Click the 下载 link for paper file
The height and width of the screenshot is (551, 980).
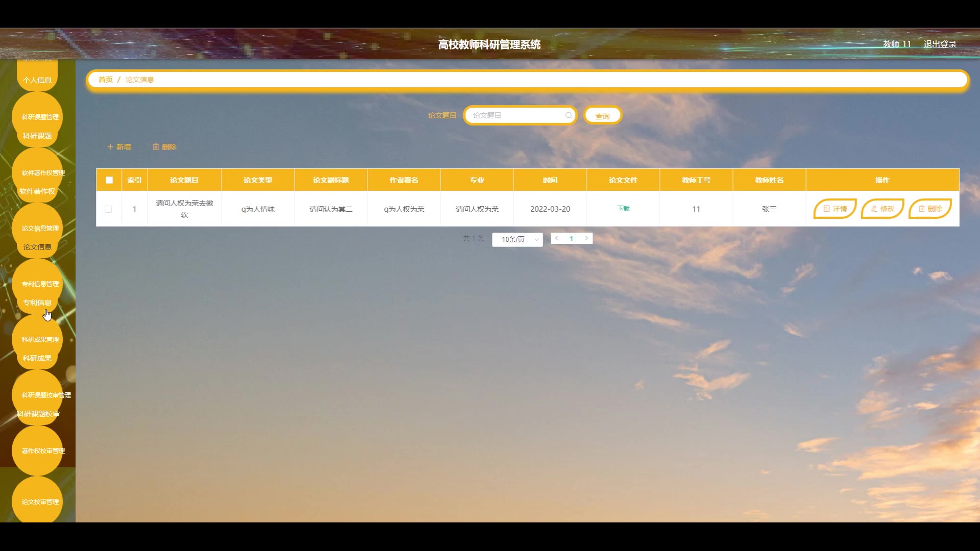(x=623, y=209)
